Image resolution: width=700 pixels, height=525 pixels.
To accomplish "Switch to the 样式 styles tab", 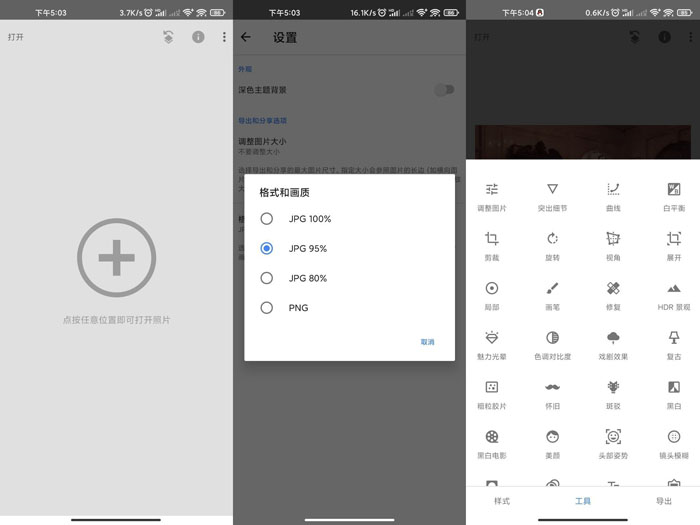I will pos(502,500).
